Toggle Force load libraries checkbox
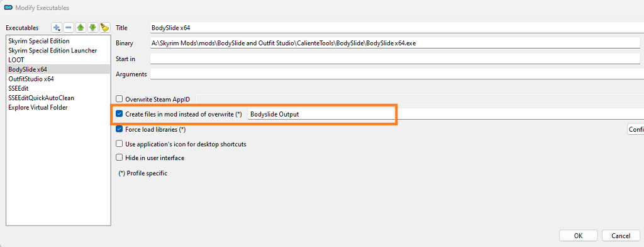This screenshot has width=644, height=247. click(x=119, y=129)
